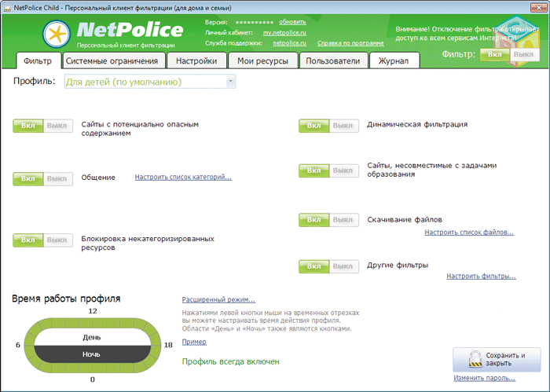This screenshot has width=550, height=392.
Task: Open Настроить список категорий link
Action: point(183,178)
